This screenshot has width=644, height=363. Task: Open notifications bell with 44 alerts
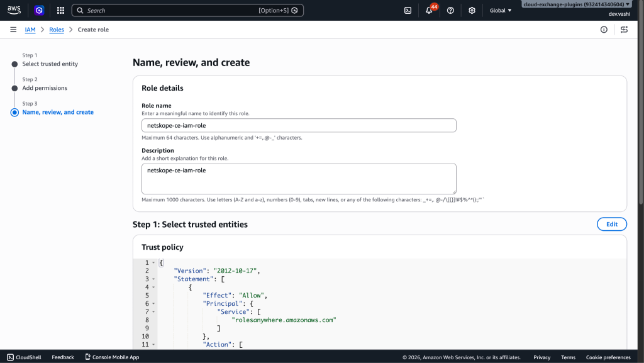coord(429,10)
